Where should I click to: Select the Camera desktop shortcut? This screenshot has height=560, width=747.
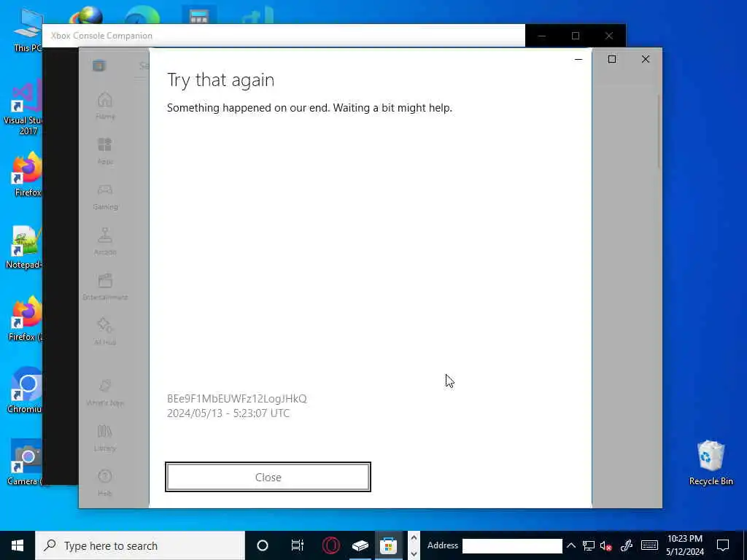click(x=26, y=463)
